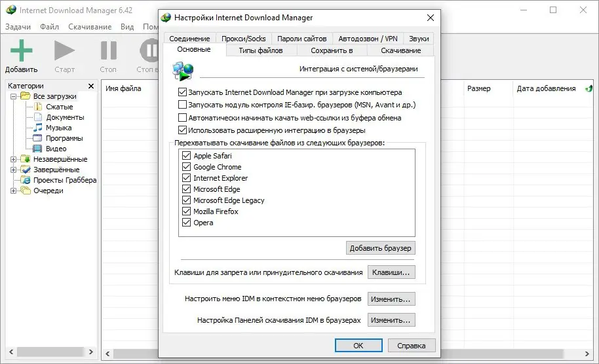Click the Программы window icon
Screen dimensions: 599x364
(37, 138)
